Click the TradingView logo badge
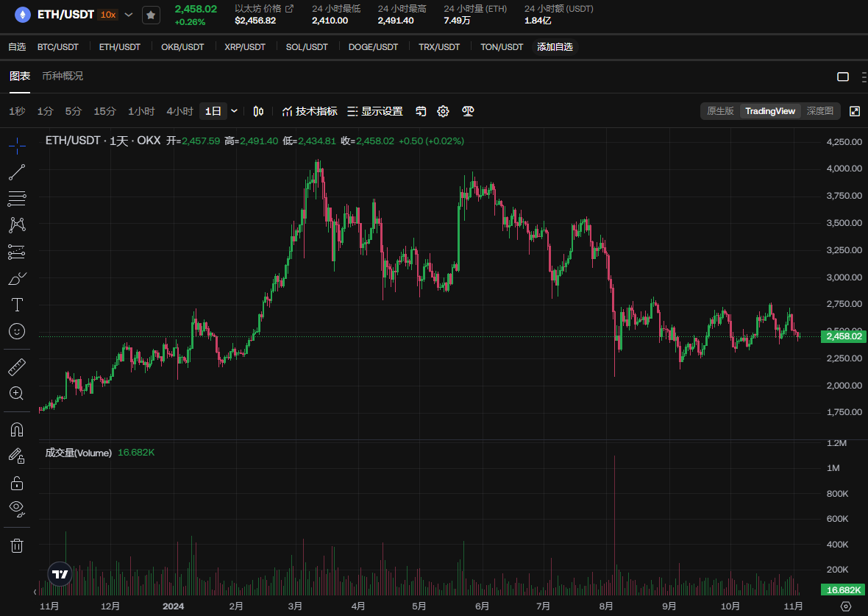 (x=60, y=574)
